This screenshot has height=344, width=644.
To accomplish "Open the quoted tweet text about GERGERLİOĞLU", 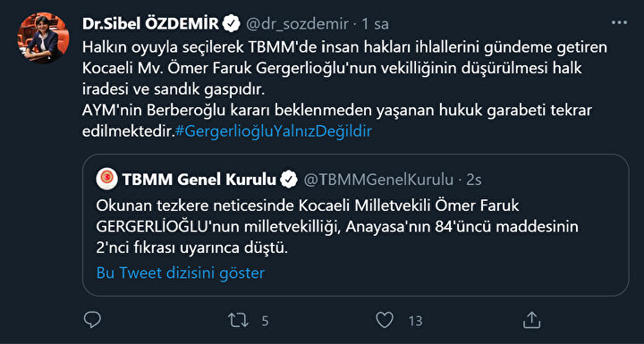I will [x=337, y=227].
